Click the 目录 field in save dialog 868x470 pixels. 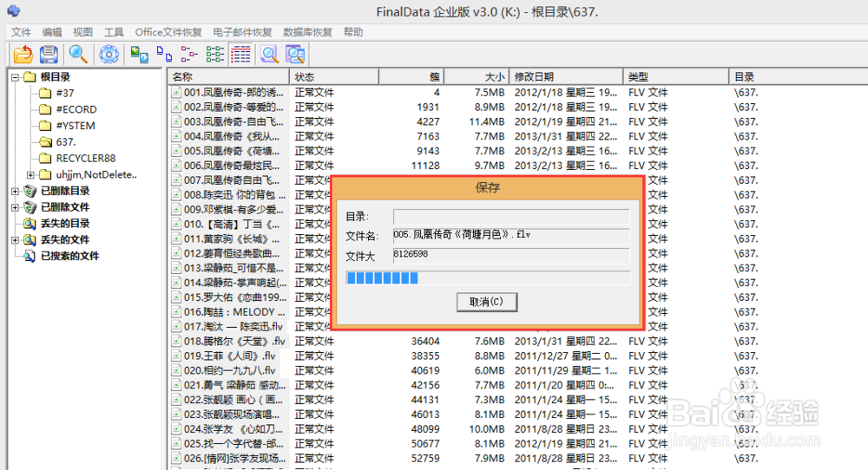click(511, 217)
